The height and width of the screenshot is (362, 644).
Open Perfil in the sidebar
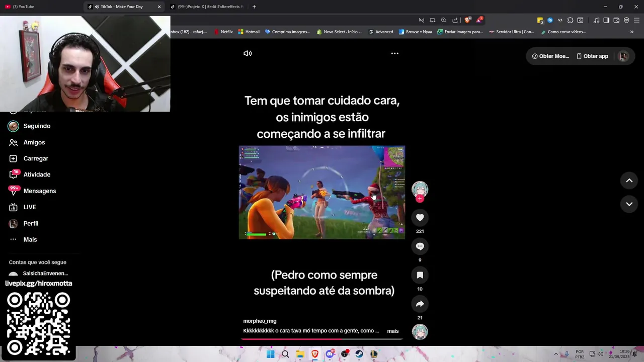pyautogui.click(x=31, y=223)
